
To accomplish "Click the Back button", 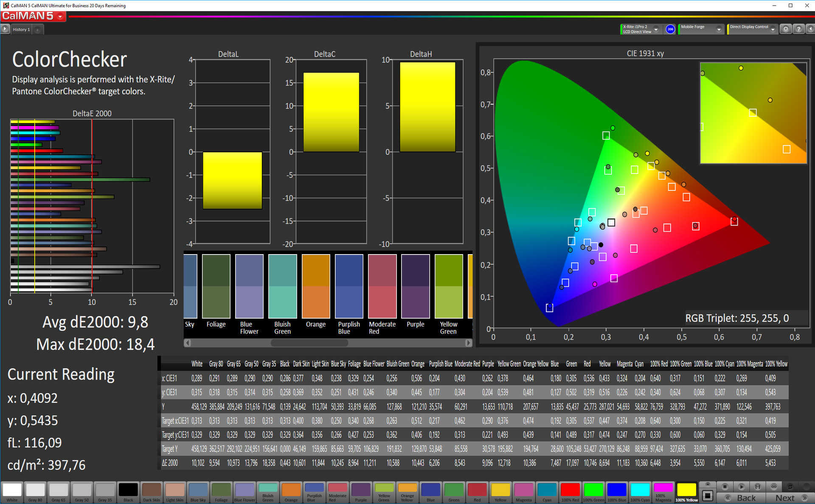I will tap(741, 498).
